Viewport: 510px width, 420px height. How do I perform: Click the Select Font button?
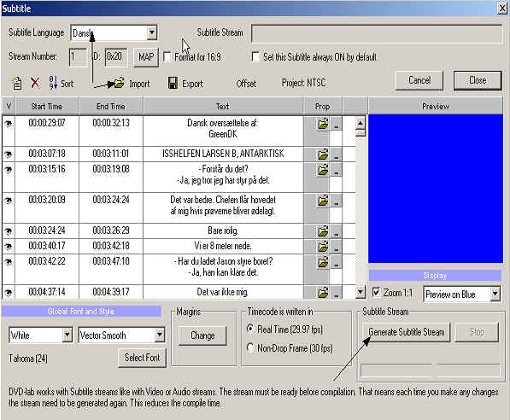tap(142, 358)
